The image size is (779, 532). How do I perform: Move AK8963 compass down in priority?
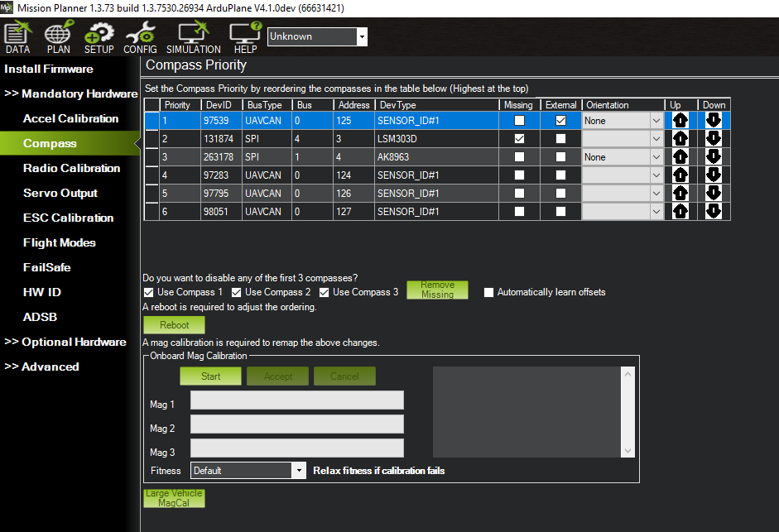tap(714, 157)
